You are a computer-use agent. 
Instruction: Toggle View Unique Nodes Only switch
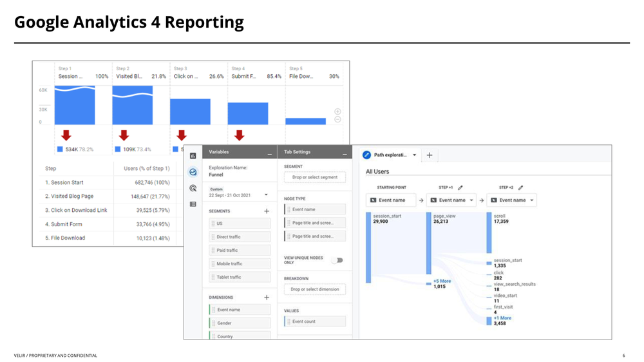click(x=337, y=260)
